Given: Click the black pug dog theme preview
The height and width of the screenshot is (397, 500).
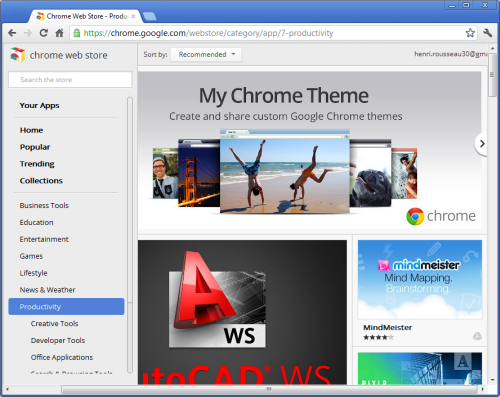Looking at the screenshot, I should pyautogui.click(x=370, y=173).
